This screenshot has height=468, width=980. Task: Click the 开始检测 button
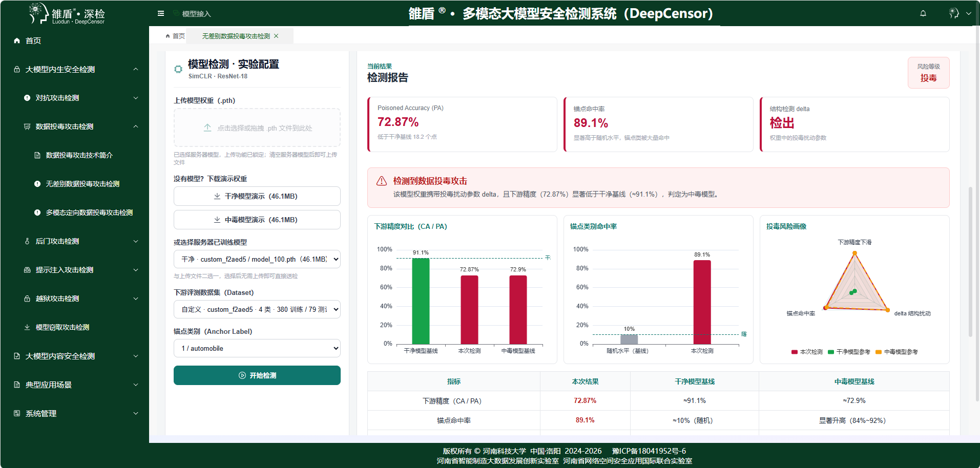pyautogui.click(x=257, y=375)
